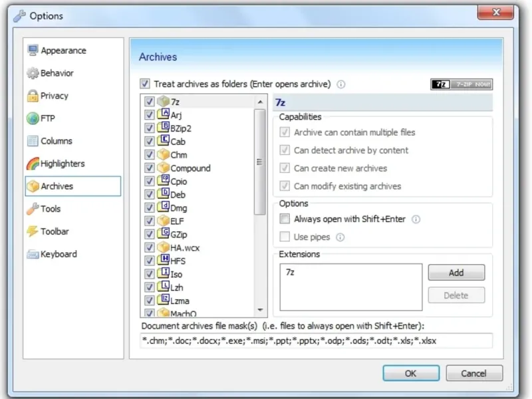The width and height of the screenshot is (532, 399).
Task: Uncheck the Iso archive checkbox
Action: click(x=149, y=274)
